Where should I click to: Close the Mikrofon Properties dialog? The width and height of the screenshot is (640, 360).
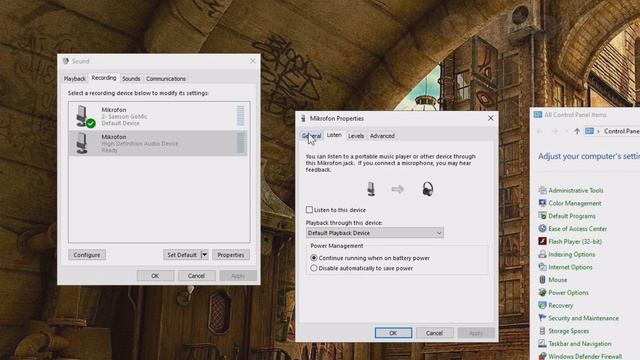491,118
